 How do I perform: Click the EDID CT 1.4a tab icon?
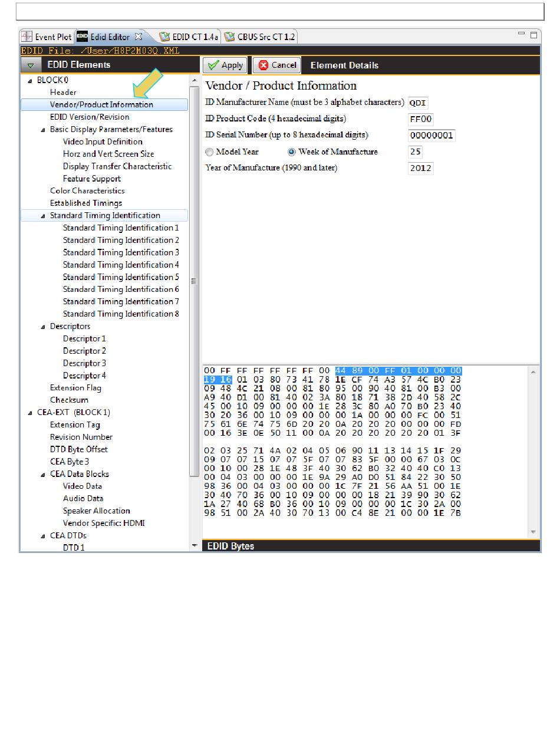[164, 37]
